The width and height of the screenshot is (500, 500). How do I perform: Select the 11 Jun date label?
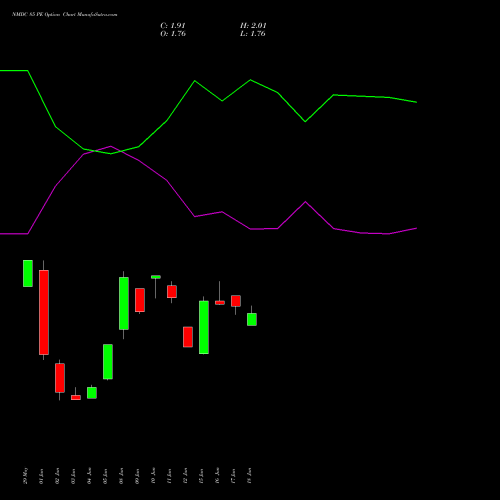click(170, 476)
